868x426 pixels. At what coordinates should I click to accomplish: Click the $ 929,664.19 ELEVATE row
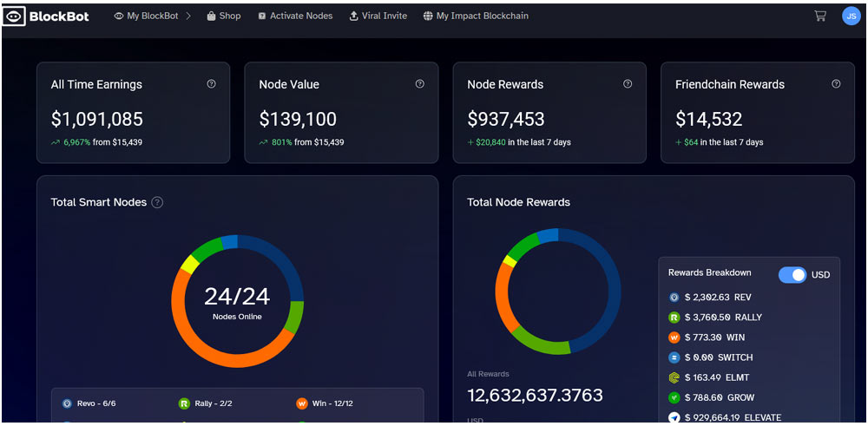(725, 417)
